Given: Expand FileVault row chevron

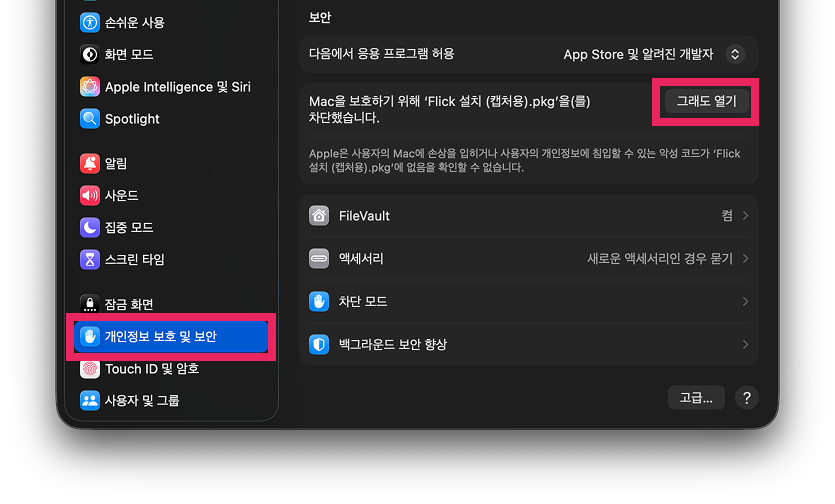Looking at the screenshot, I should coord(745,216).
